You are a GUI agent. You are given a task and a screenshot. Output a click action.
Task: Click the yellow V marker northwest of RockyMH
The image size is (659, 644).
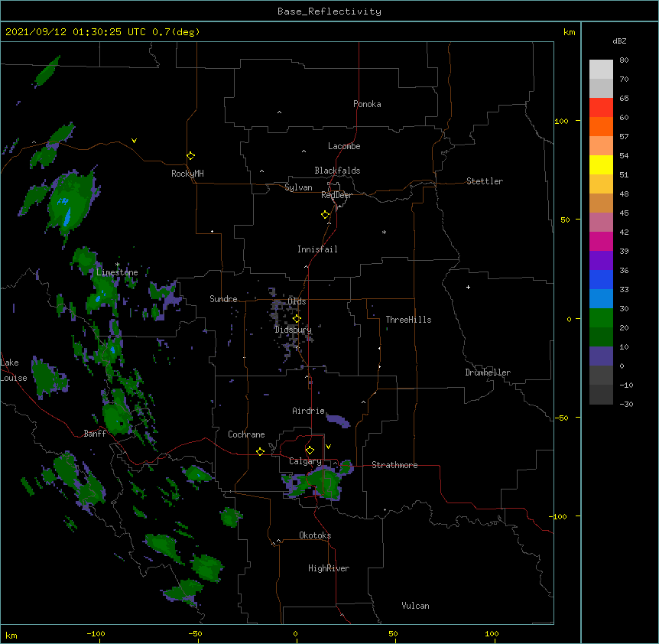point(134,141)
